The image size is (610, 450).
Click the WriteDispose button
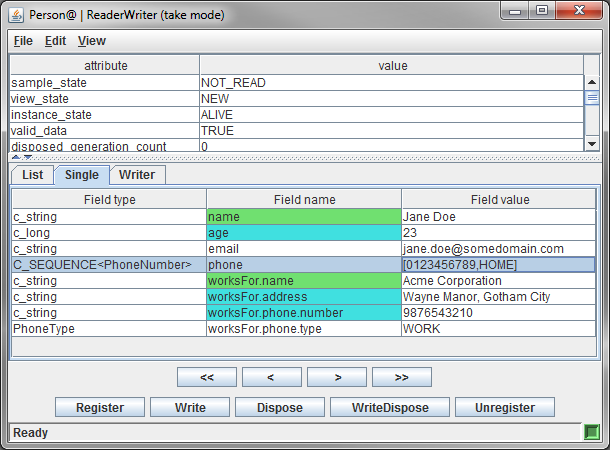(x=390, y=407)
